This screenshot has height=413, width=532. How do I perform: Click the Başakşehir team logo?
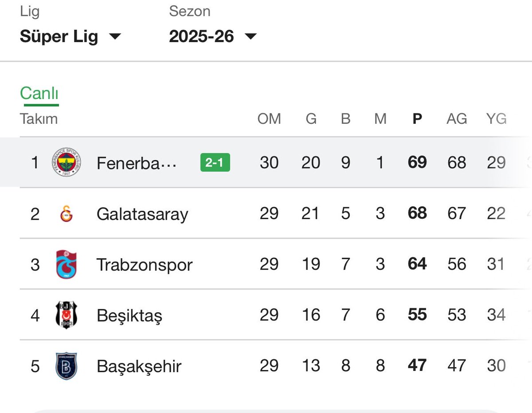[x=66, y=366]
